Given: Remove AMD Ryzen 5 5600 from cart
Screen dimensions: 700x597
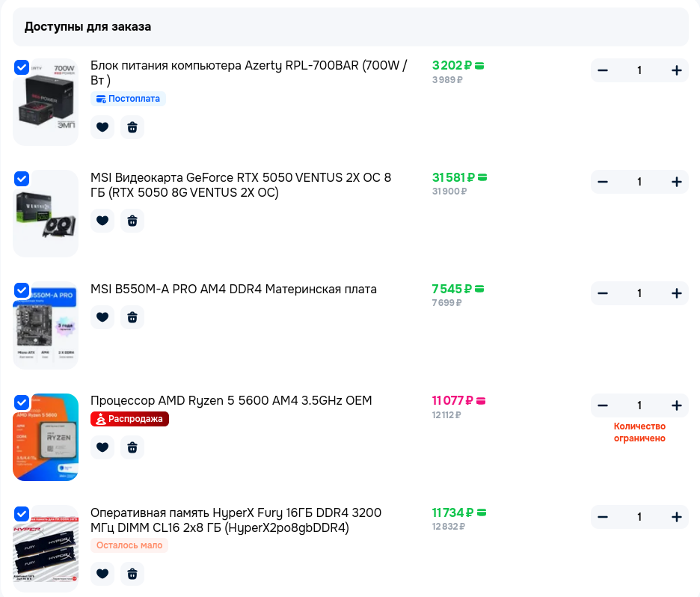Looking at the screenshot, I should (132, 447).
